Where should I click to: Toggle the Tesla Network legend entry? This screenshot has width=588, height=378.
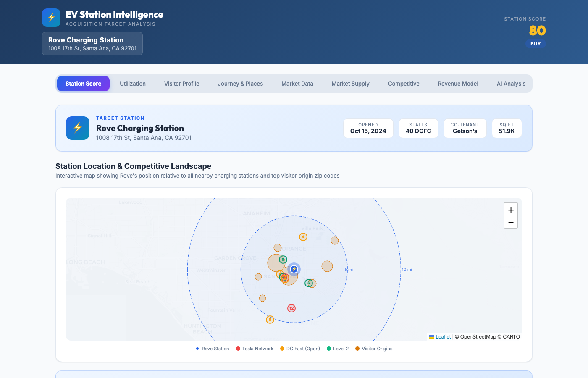tap(255, 349)
